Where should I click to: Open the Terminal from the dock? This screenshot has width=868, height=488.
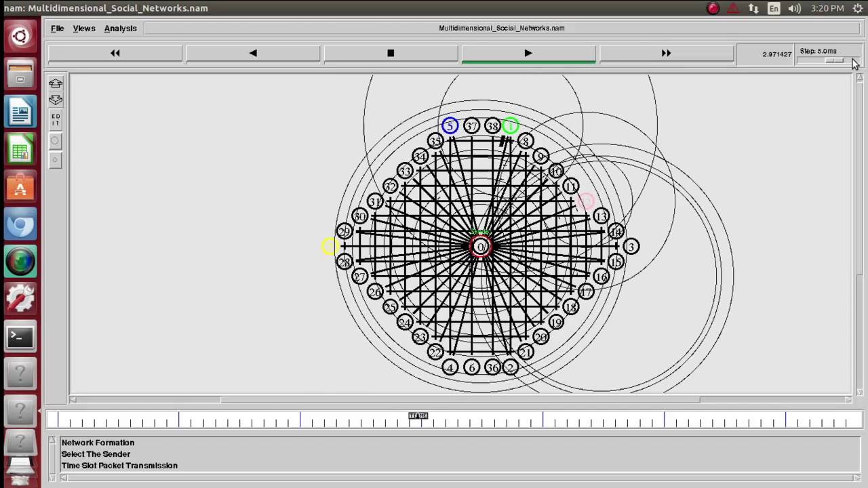click(x=20, y=337)
